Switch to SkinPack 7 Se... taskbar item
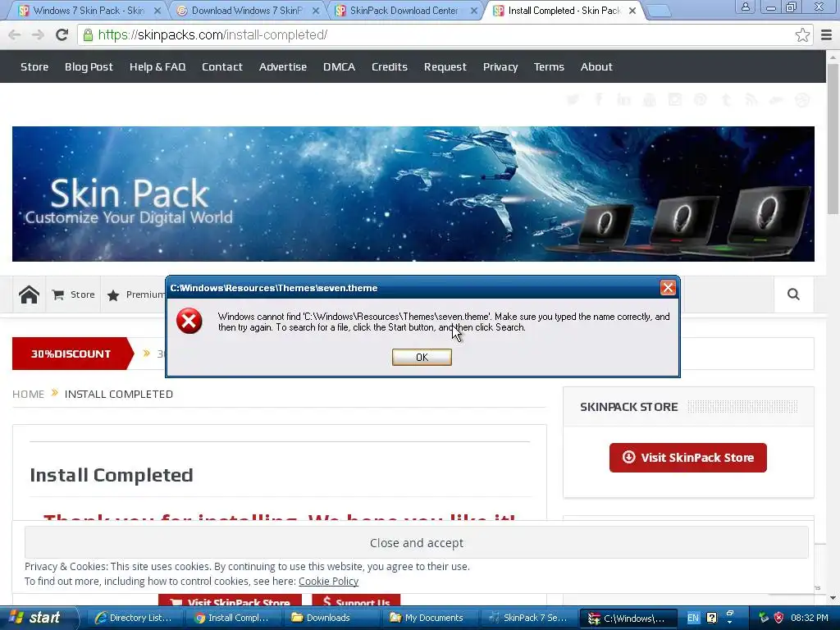This screenshot has width=840, height=630. point(529,618)
